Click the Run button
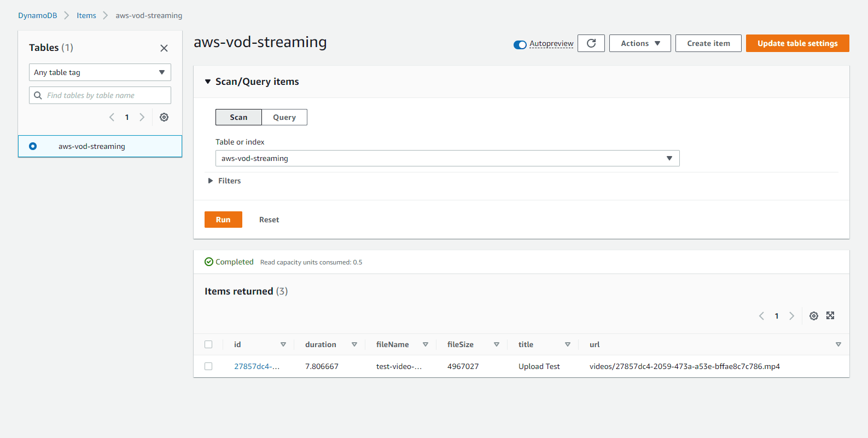 [x=223, y=220]
